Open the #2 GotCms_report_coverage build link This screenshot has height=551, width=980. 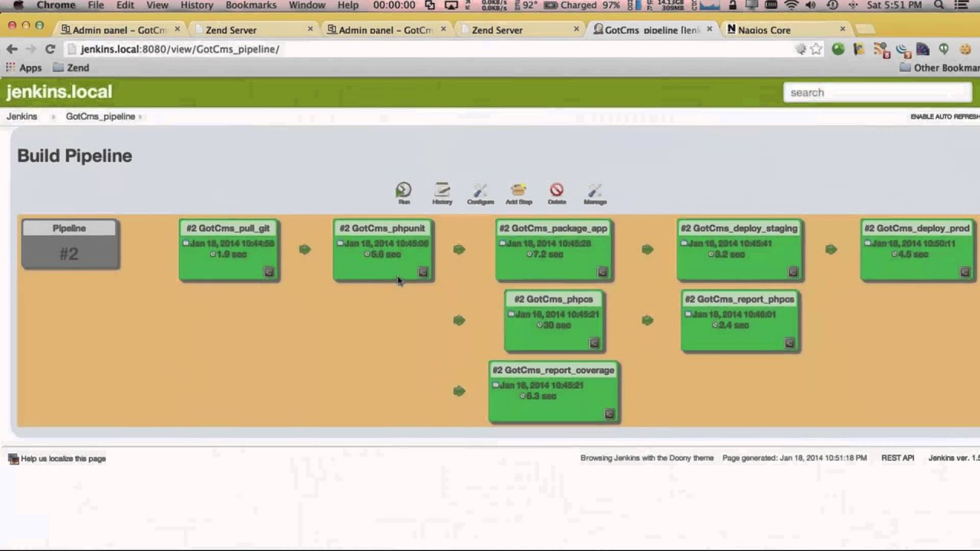tap(554, 370)
